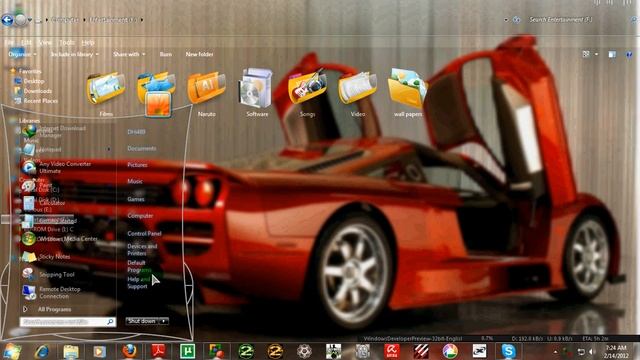Open Avira antivirus taskbar icon

point(391,351)
